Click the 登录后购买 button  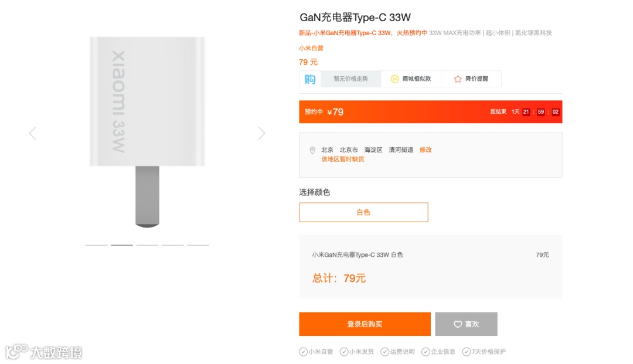tap(365, 324)
